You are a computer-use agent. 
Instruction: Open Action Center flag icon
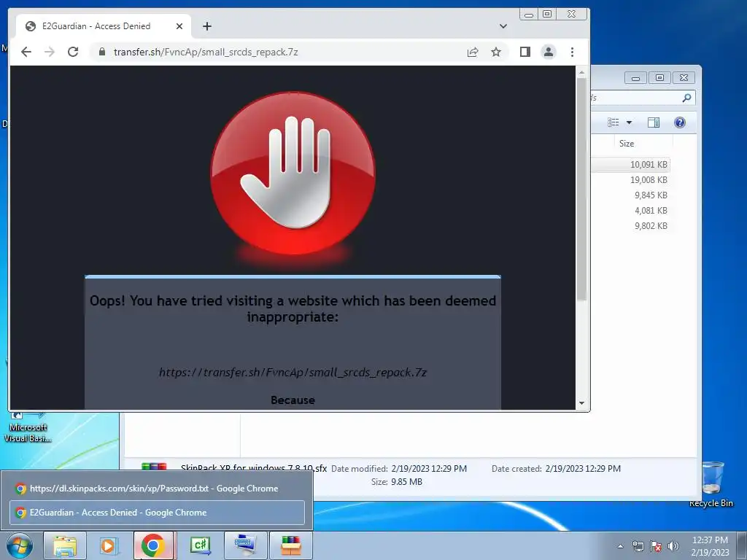pos(656,546)
